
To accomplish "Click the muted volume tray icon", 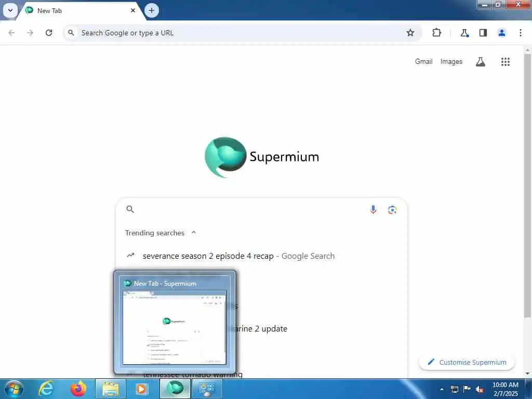I will click(480, 389).
